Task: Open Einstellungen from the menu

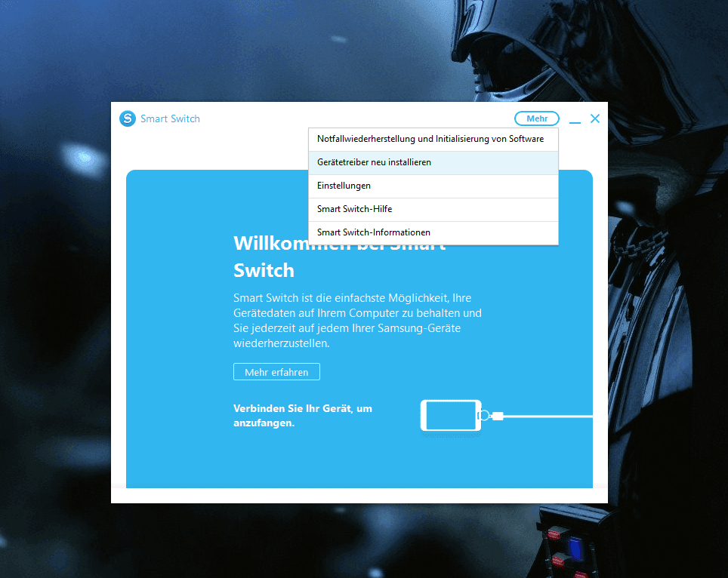Action: click(x=433, y=186)
